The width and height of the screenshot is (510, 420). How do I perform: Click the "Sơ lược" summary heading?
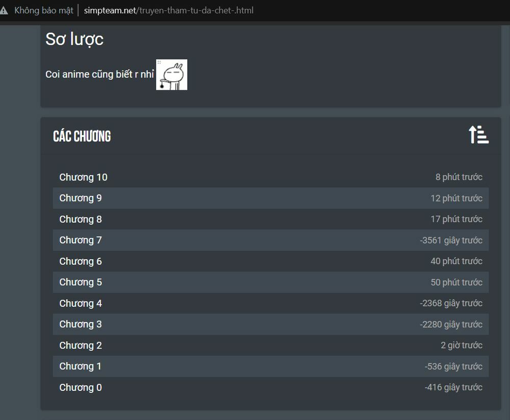tap(74, 39)
